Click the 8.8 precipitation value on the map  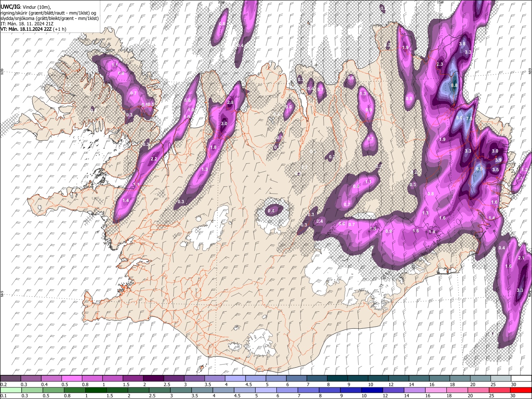[x=454, y=85]
